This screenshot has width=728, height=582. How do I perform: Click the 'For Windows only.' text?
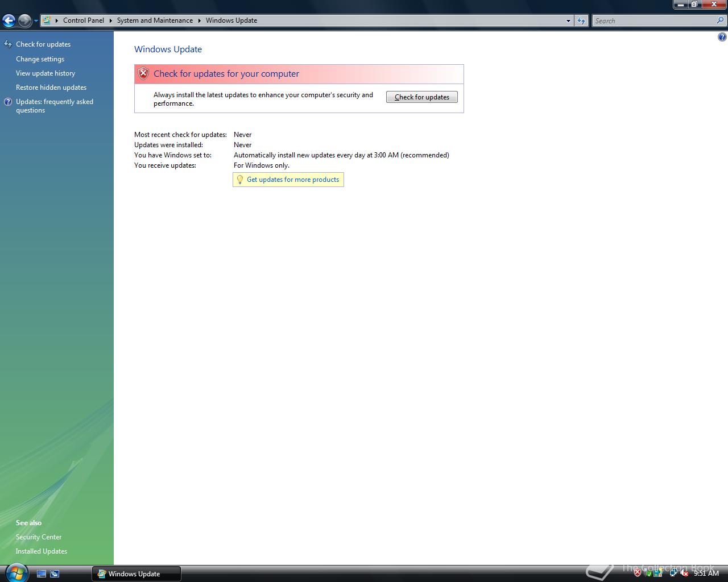(262, 165)
